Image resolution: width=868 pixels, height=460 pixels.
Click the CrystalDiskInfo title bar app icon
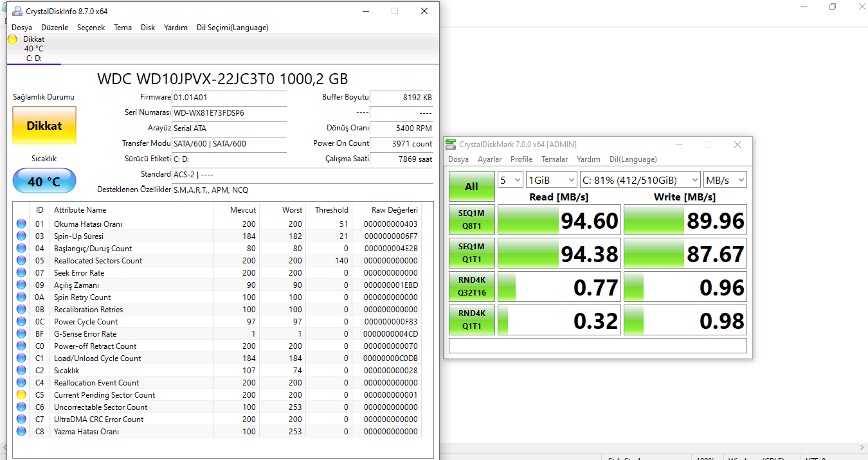[x=17, y=11]
